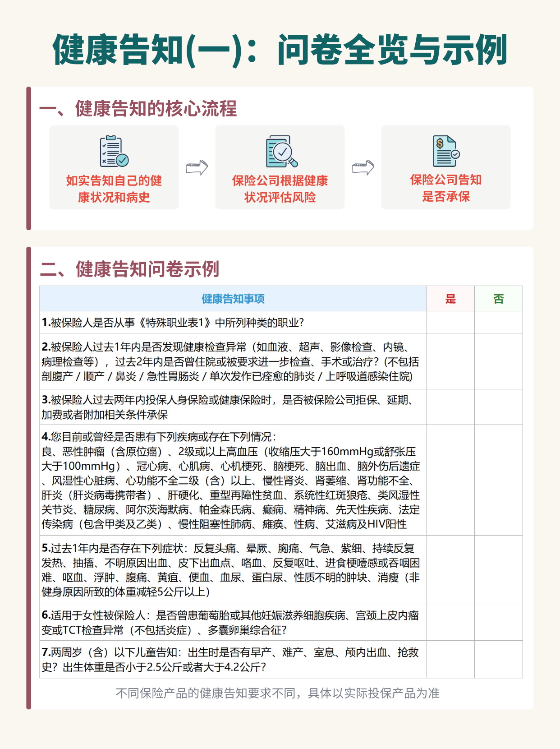Check the 是 cell for question 1
This screenshot has width=560, height=749.
[x=450, y=322]
